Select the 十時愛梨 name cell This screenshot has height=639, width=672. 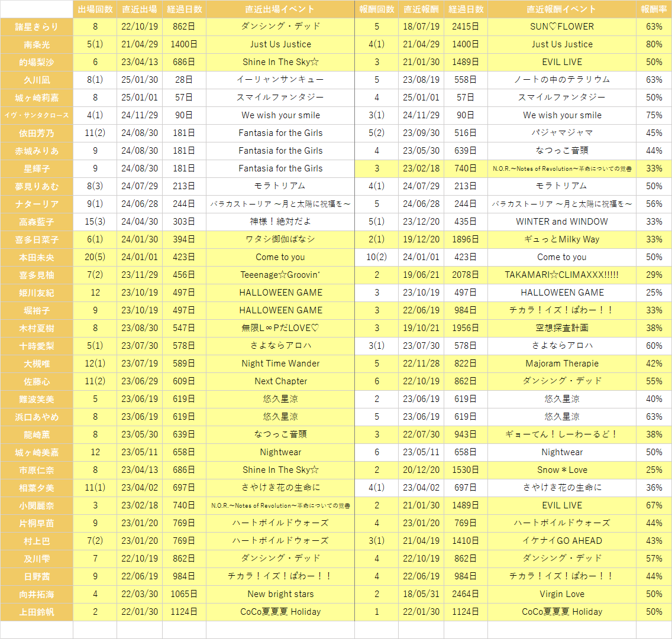(37, 346)
